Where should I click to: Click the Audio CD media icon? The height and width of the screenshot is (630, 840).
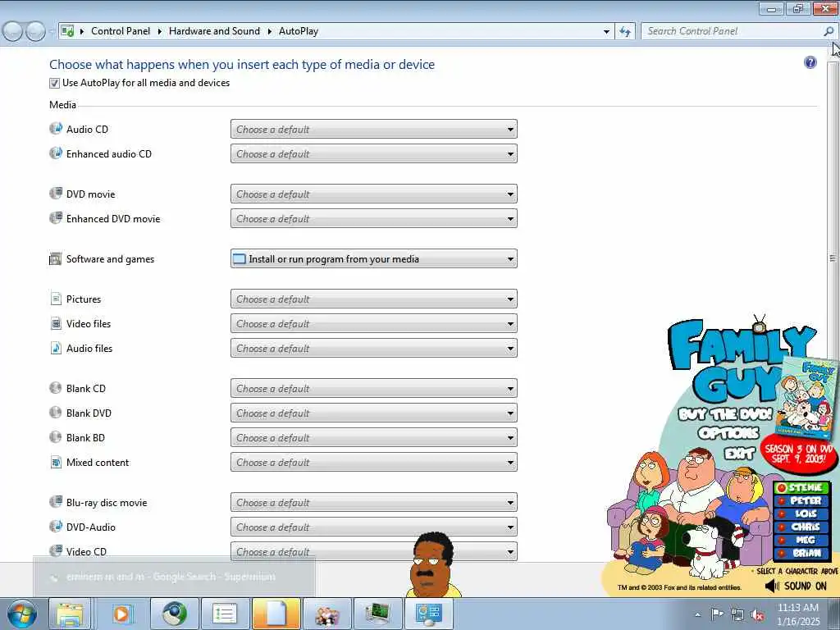point(56,129)
